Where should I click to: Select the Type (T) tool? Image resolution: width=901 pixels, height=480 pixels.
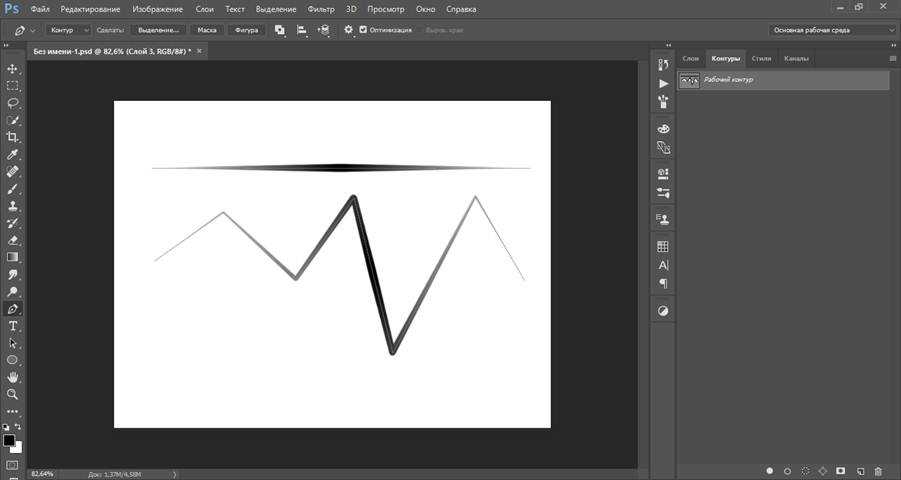tap(13, 326)
